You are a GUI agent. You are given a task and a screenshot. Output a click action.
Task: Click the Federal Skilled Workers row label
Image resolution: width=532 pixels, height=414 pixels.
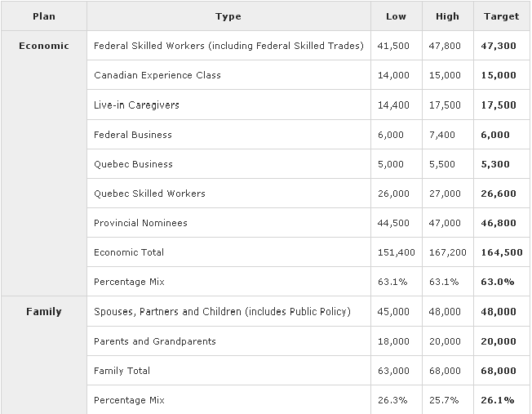228,46
